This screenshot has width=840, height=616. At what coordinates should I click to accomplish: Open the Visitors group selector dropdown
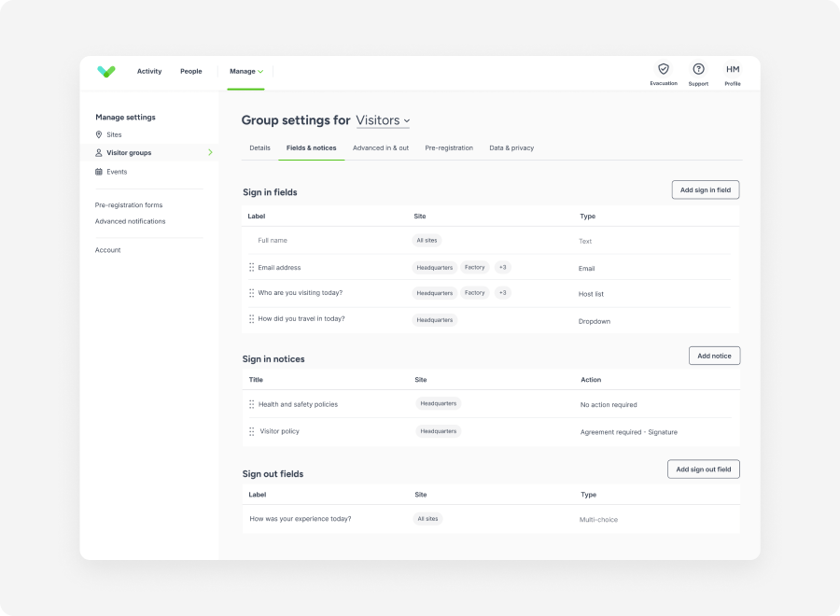pyautogui.click(x=383, y=120)
